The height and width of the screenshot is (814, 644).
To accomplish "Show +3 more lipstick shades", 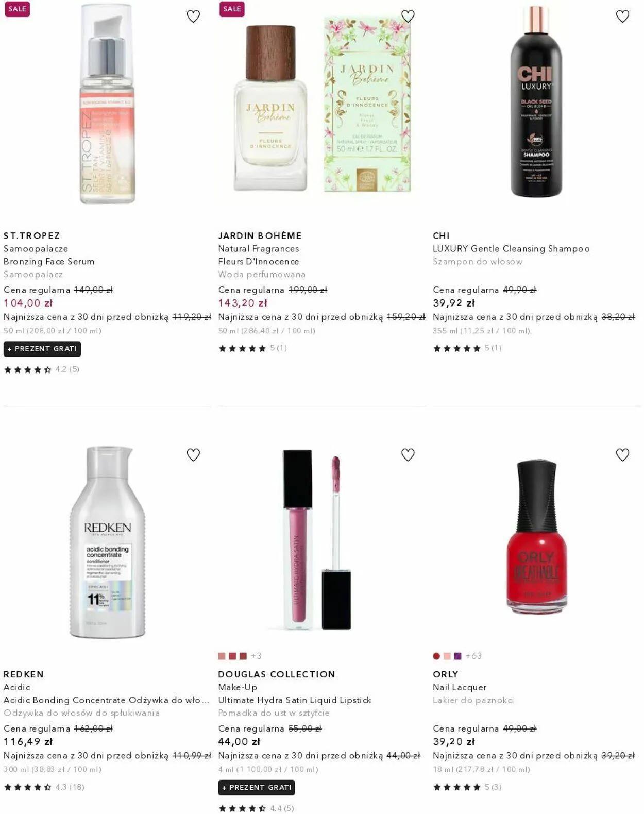I will pyautogui.click(x=256, y=656).
